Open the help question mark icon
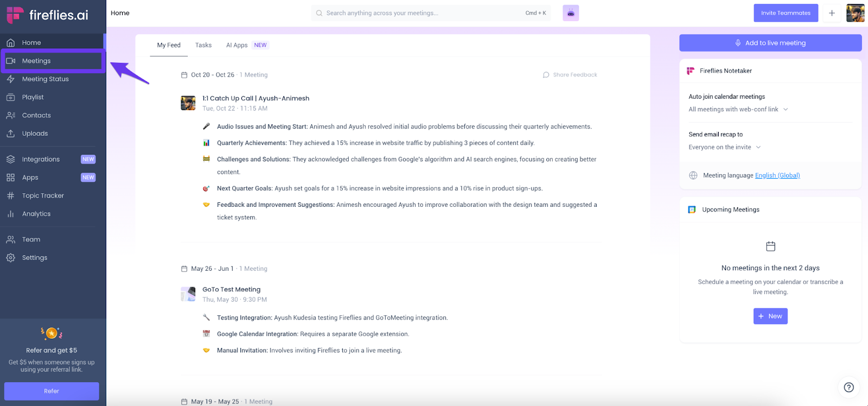Screen dimensions: 868x406 pyautogui.click(x=849, y=387)
